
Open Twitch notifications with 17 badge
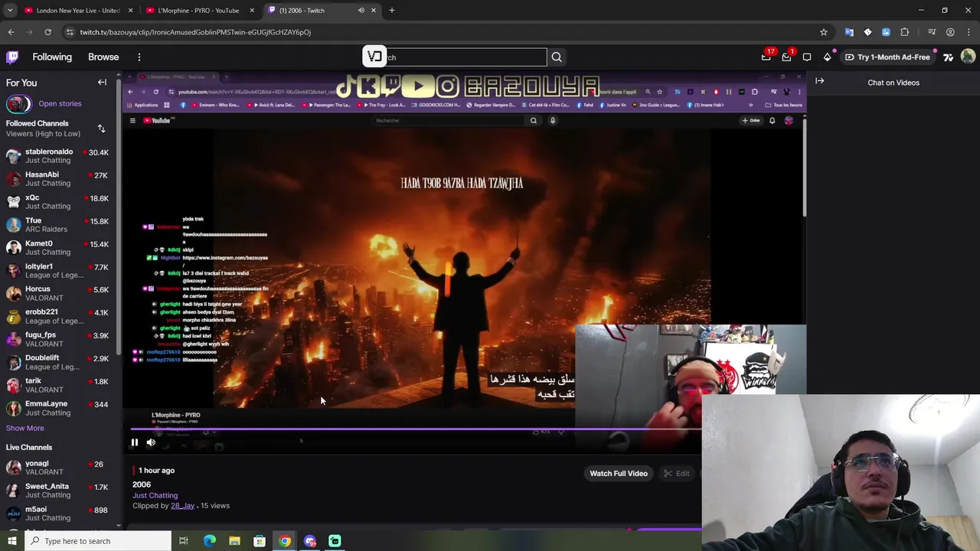[x=766, y=57]
